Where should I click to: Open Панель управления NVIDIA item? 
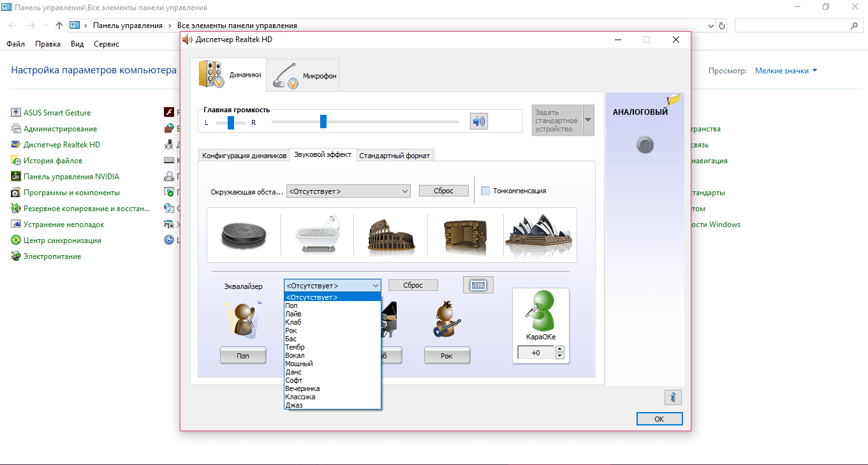coord(65,177)
